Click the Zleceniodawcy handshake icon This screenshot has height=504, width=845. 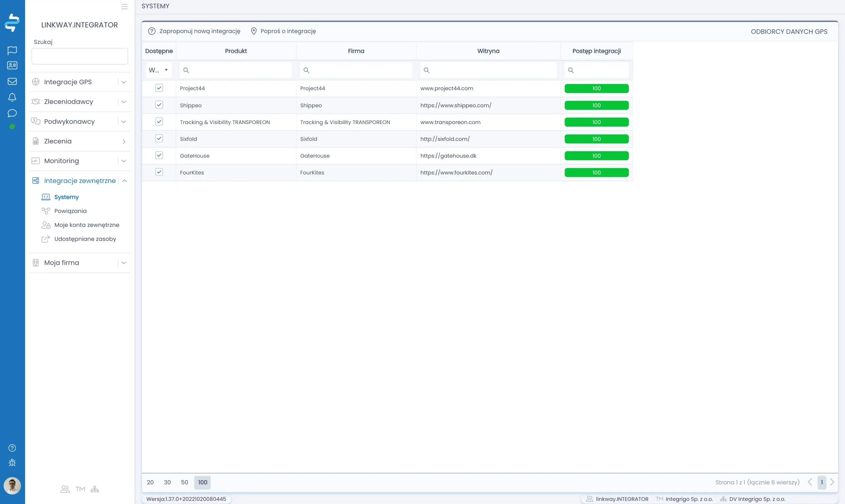pos(36,102)
